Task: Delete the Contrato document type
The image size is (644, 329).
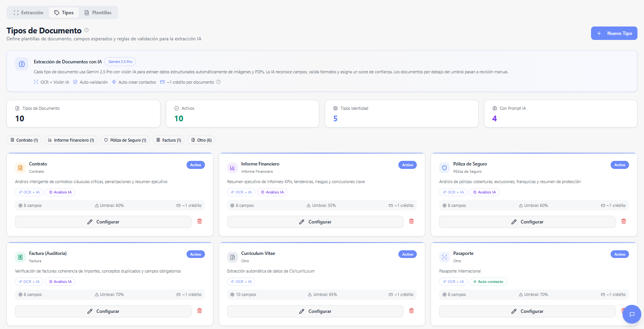Action: click(x=200, y=222)
